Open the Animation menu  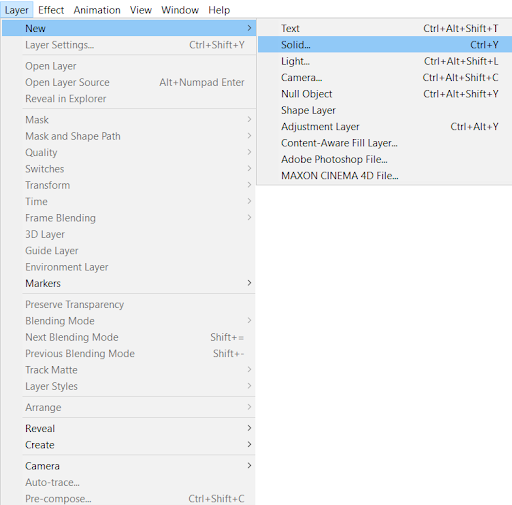[97, 10]
